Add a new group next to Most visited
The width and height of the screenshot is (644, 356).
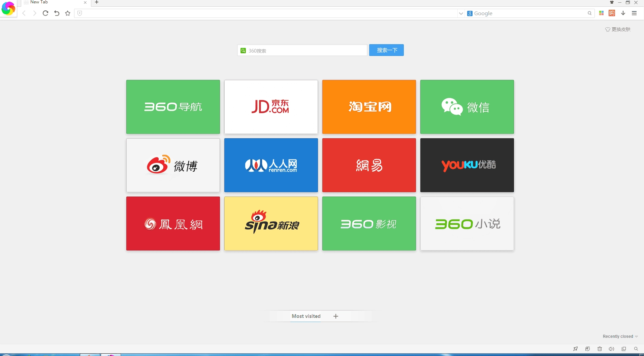point(336,316)
